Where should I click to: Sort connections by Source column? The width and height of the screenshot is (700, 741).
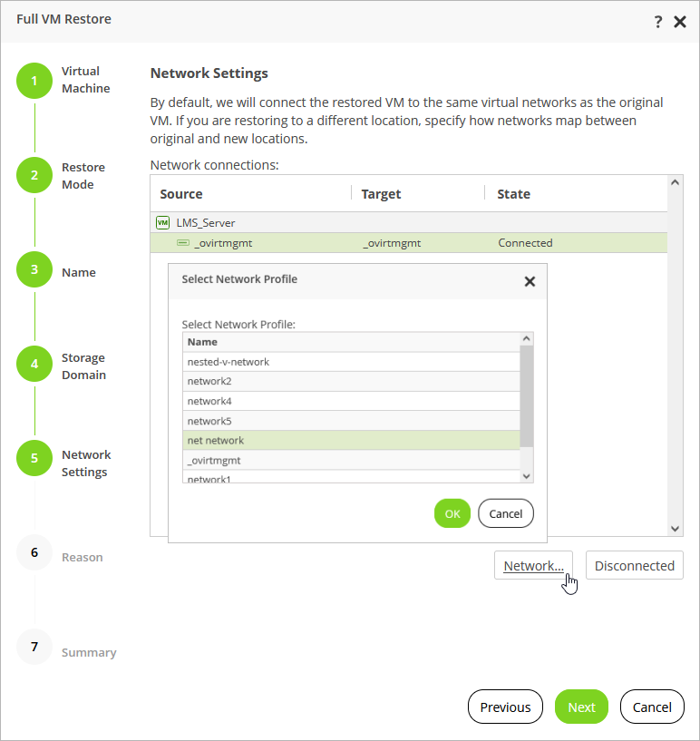coord(181,194)
